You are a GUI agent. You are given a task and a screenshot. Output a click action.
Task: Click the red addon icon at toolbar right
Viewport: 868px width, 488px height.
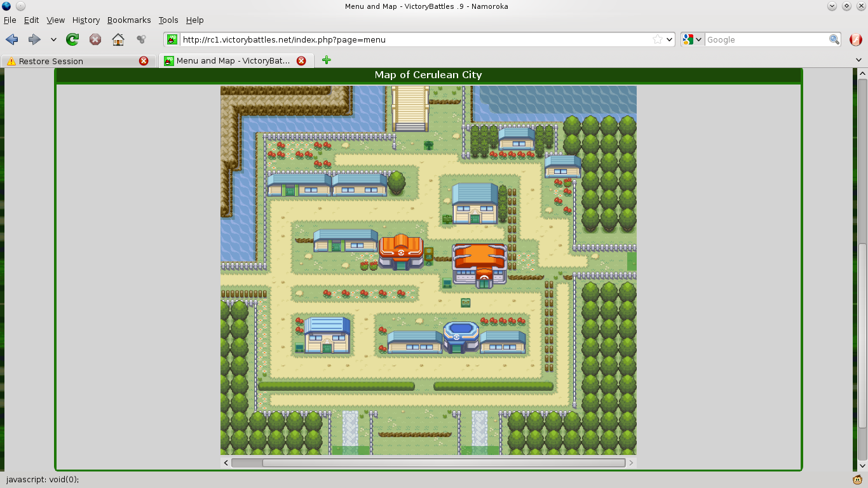pos(856,39)
